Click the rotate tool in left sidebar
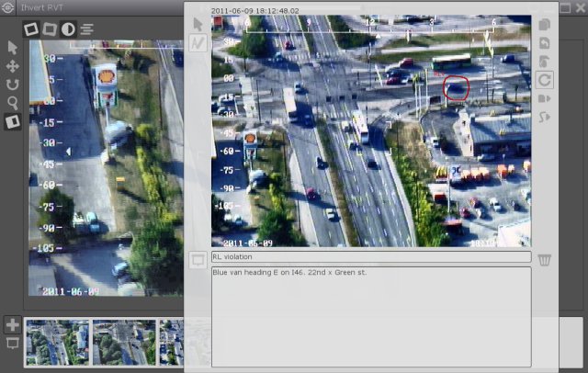This screenshot has width=588, height=373. pos(13,85)
